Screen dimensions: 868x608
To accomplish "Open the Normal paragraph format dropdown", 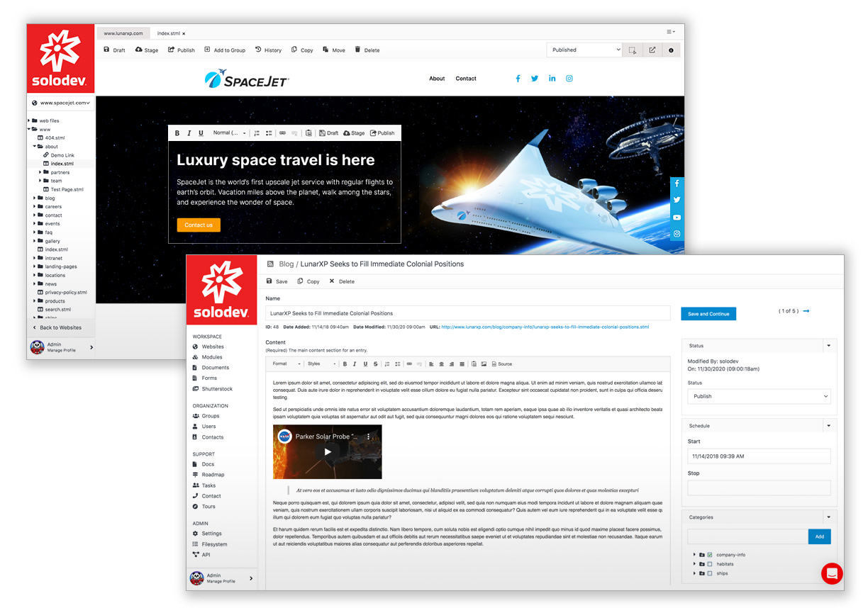I will [x=229, y=133].
